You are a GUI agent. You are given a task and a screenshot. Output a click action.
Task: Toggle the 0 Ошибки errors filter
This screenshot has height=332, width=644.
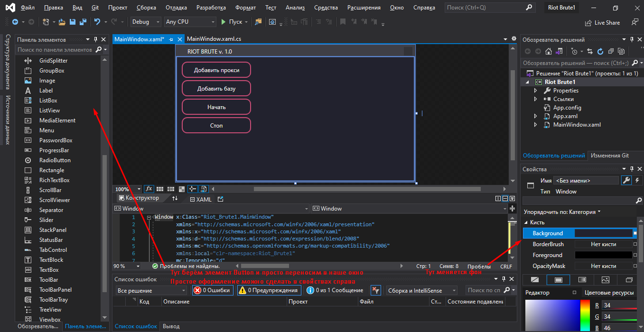point(213,290)
